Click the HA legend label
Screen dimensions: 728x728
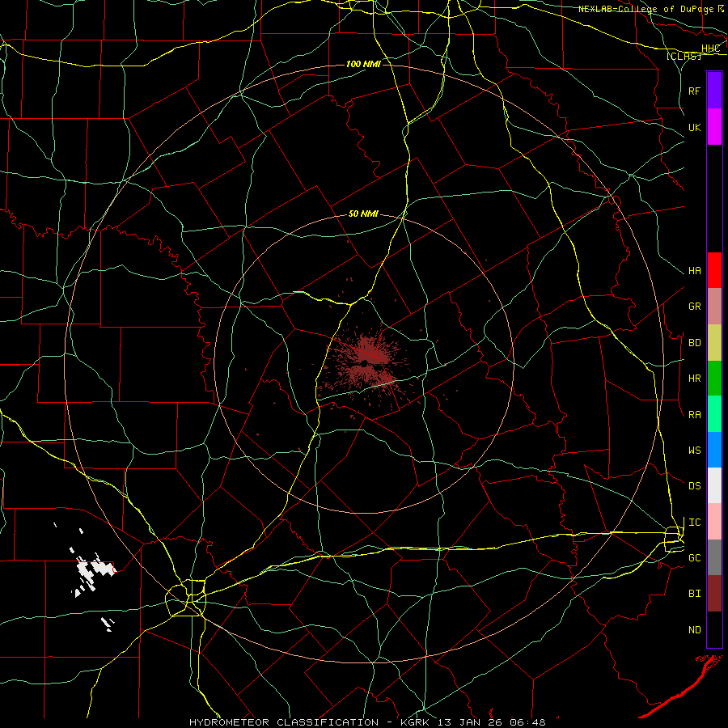695,271
